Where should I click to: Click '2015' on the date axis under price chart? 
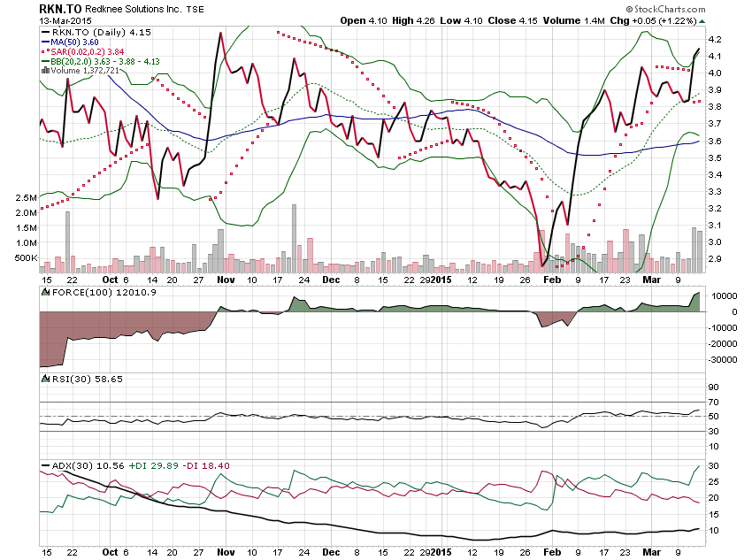pyautogui.click(x=441, y=280)
